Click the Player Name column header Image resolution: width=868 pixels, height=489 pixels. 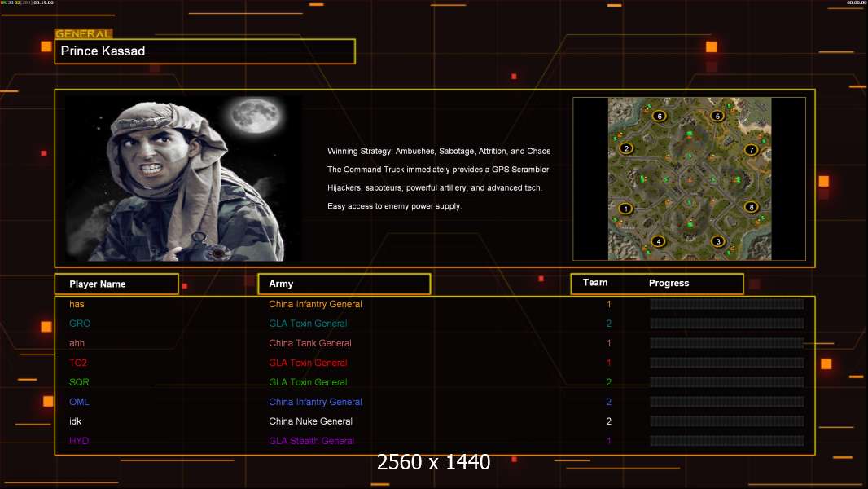pos(116,284)
